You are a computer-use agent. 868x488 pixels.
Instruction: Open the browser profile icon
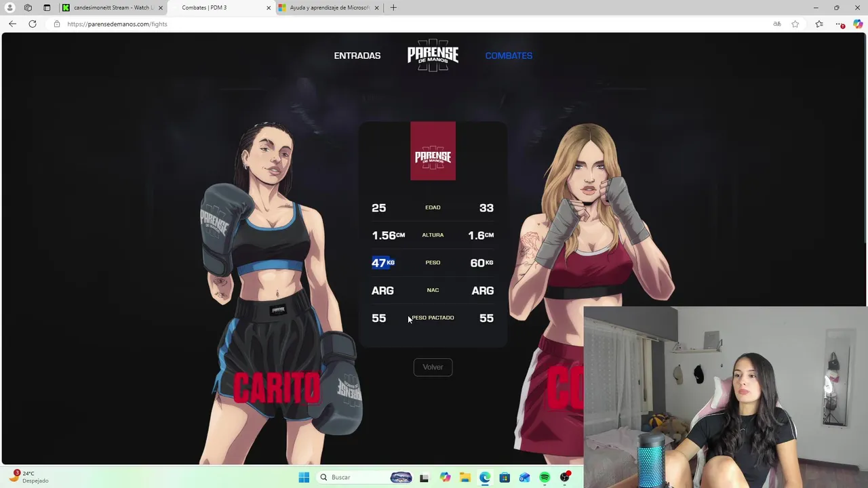(x=9, y=7)
